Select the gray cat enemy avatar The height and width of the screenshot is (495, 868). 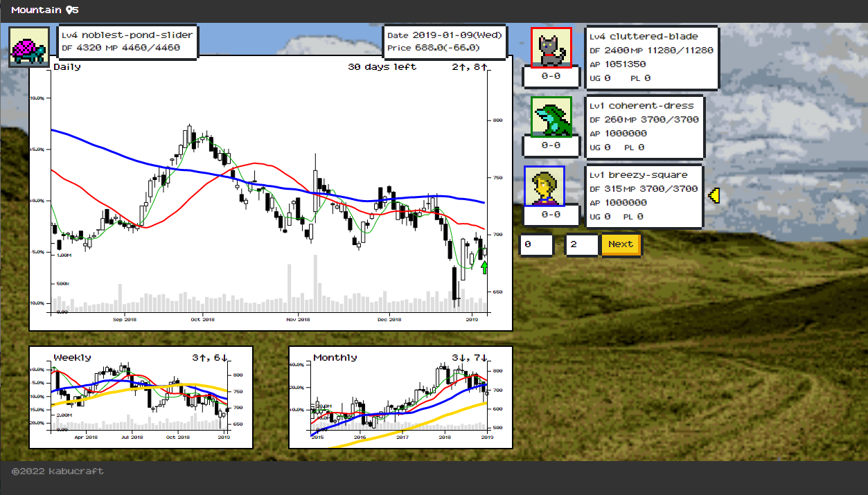pyautogui.click(x=551, y=48)
